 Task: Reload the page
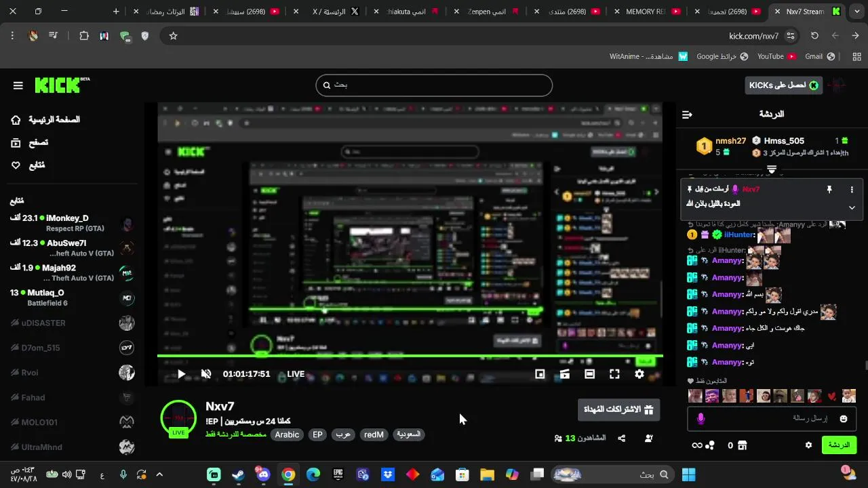pyautogui.click(x=814, y=36)
